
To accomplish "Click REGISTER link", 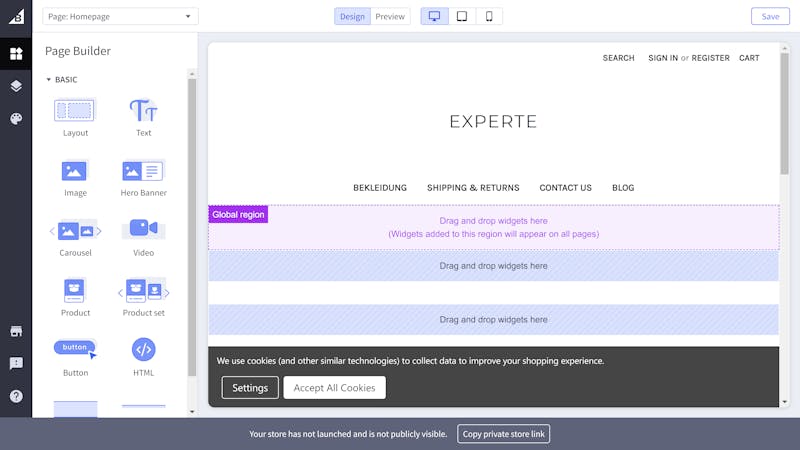I will pyautogui.click(x=710, y=58).
